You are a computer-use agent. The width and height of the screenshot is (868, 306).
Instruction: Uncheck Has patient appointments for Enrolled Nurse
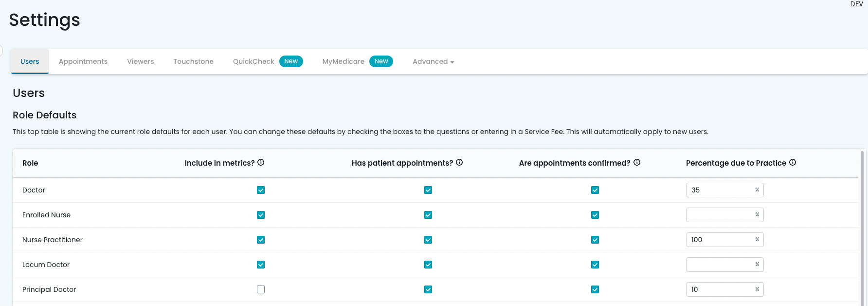tap(428, 215)
